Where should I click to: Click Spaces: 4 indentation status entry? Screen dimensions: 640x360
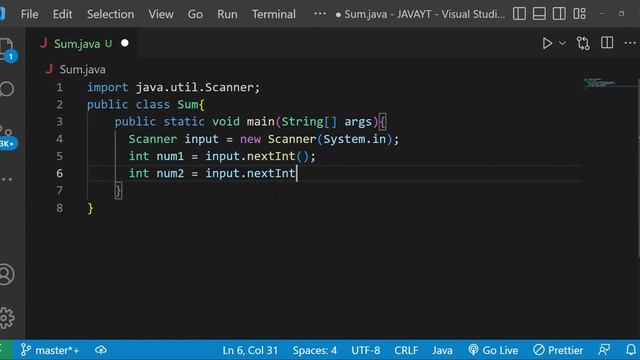point(315,350)
